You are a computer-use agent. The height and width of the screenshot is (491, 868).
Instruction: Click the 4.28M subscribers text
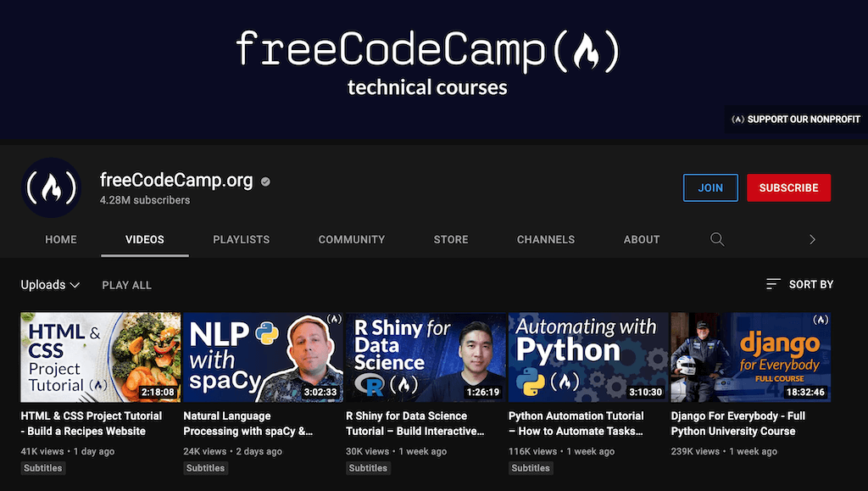tap(145, 200)
